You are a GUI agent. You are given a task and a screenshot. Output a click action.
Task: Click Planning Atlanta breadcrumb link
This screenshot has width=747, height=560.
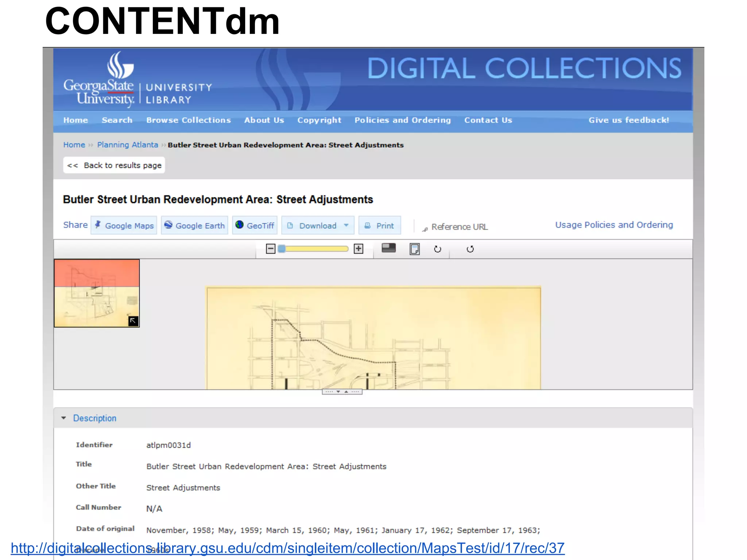[128, 145]
